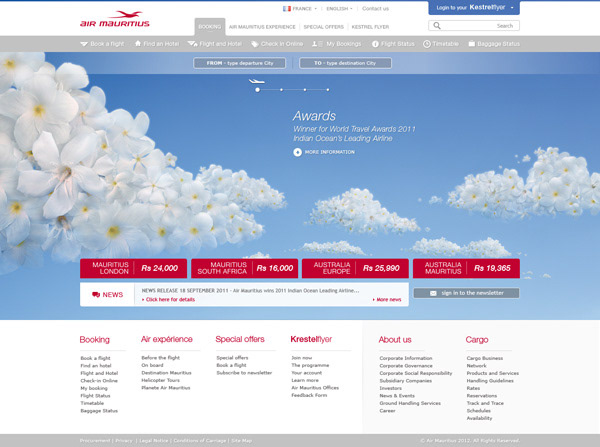This screenshot has height=447, width=600.
Task: Select the Booking tab
Action: point(210,27)
